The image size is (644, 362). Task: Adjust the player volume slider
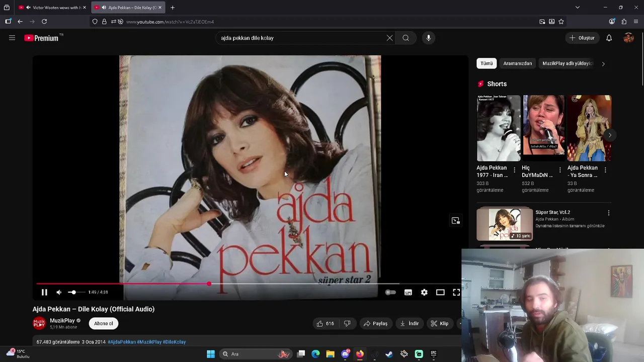pyautogui.click(x=75, y=292)
